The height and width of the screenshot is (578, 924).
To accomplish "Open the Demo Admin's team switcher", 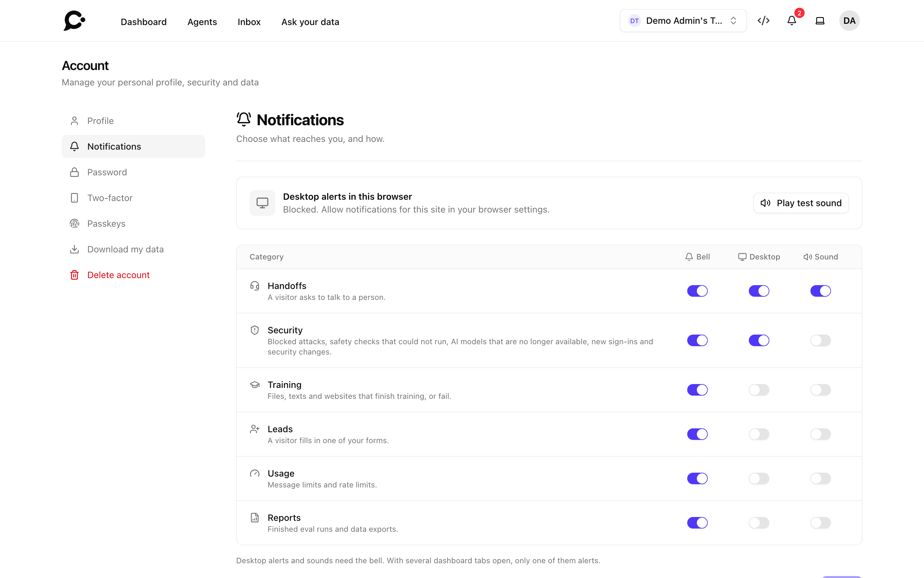I will tap(683, 21).
